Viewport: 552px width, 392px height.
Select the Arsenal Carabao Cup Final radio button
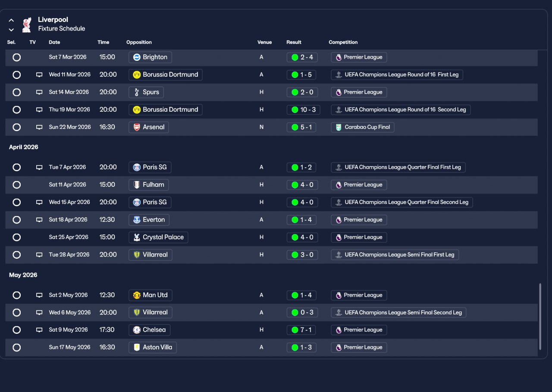(x=16, y=127)
